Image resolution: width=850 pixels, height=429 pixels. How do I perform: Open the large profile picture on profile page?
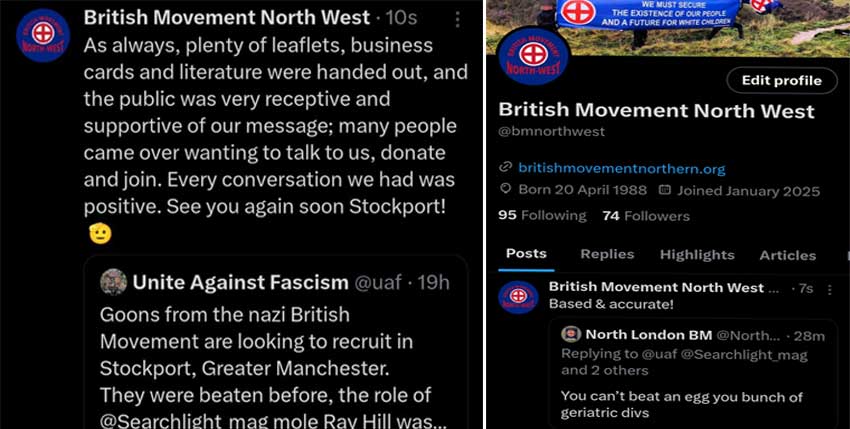click(x=532, y=56)
